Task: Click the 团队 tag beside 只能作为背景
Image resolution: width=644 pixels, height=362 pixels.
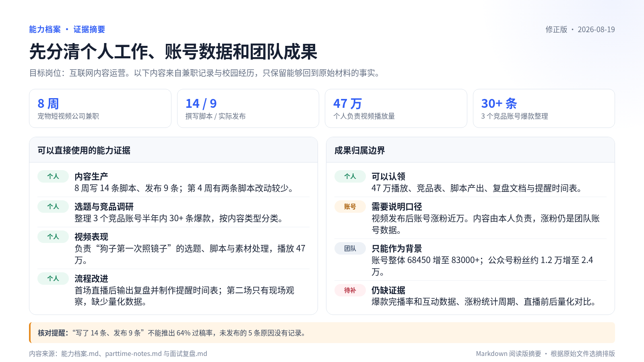Action: pyautogui.click(x=350, y=248)
